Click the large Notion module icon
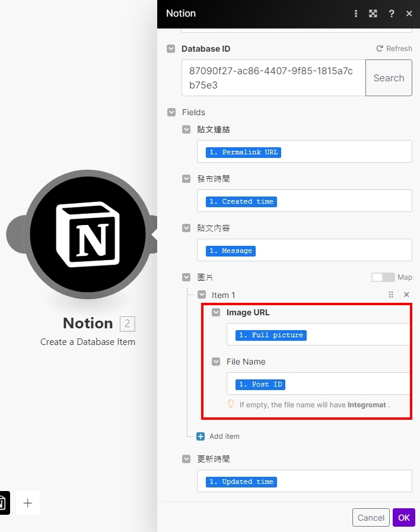Viewport: 420px width, 532px height. click(88, 234)
